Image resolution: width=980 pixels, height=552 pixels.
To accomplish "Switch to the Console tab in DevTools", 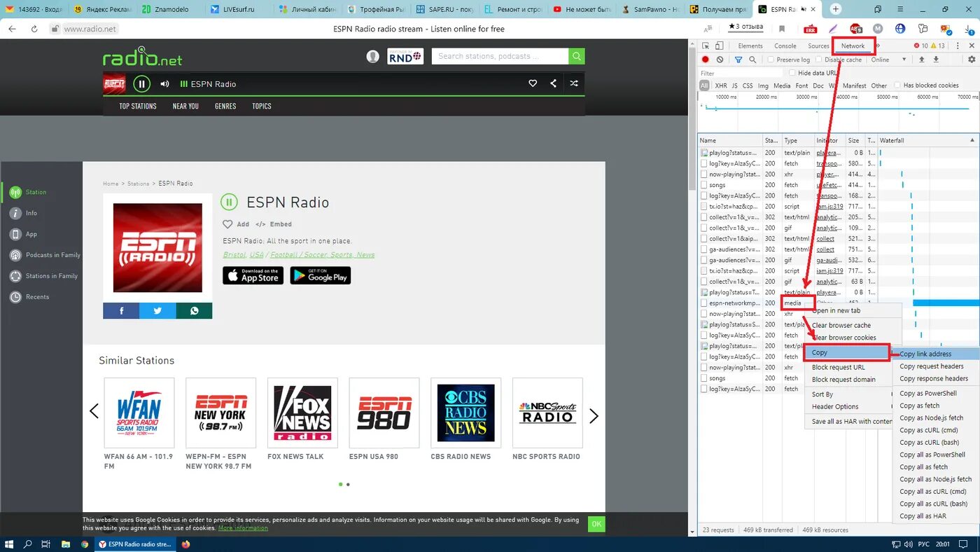I will coord(785,46).
